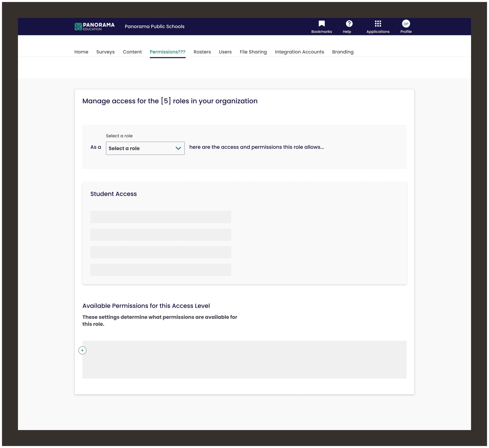Click the Applications grid icon

(x=378, y=24)
